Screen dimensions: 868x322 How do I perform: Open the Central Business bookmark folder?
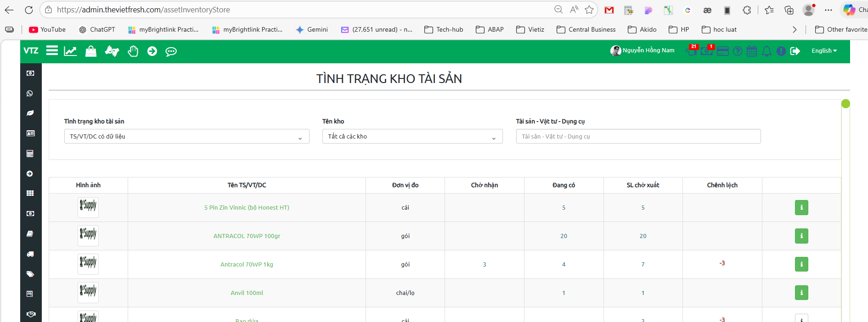[x=586, y=29]
